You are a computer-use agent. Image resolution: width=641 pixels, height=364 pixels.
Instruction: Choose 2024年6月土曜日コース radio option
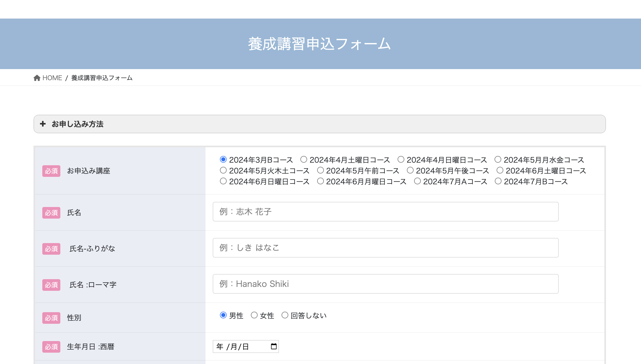coord(500,170)
